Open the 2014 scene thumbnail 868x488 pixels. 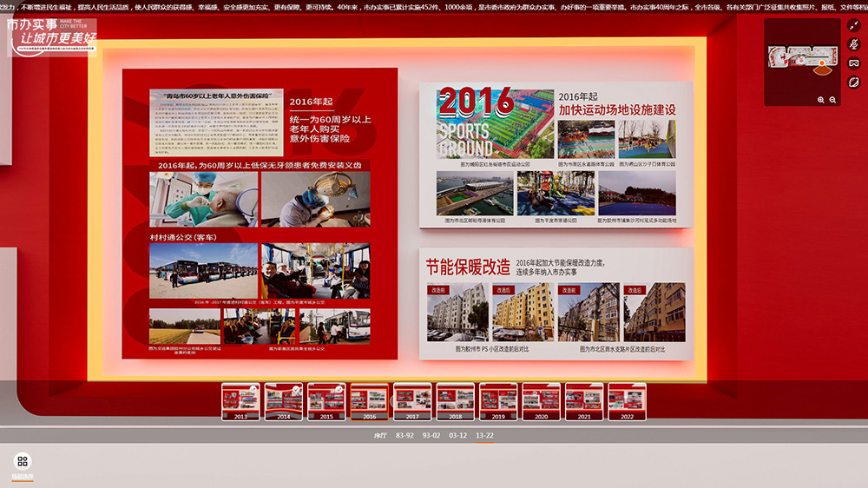[x=283, y=402]
